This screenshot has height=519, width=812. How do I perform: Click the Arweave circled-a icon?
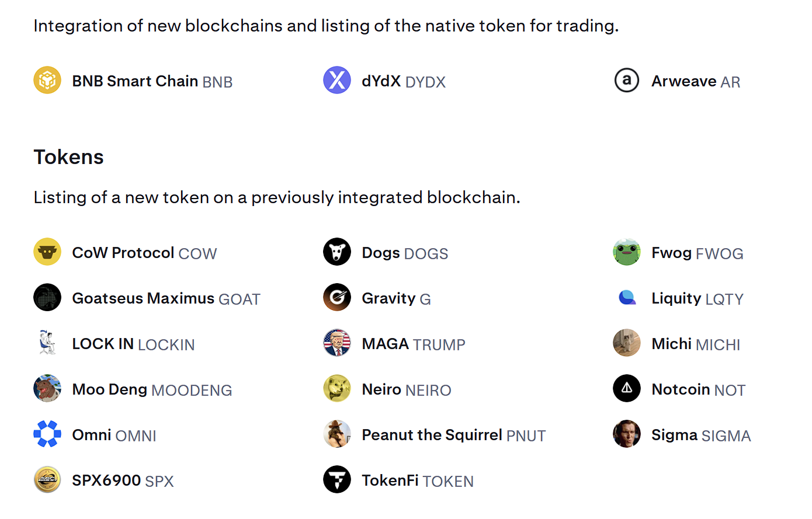pyautogui.click(x=627, y=81)
